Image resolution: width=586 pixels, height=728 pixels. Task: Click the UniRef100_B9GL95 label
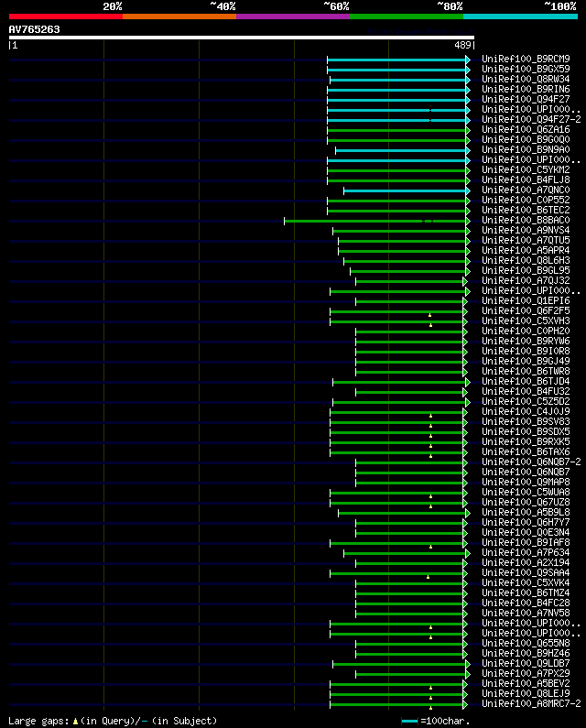(526, 271)
